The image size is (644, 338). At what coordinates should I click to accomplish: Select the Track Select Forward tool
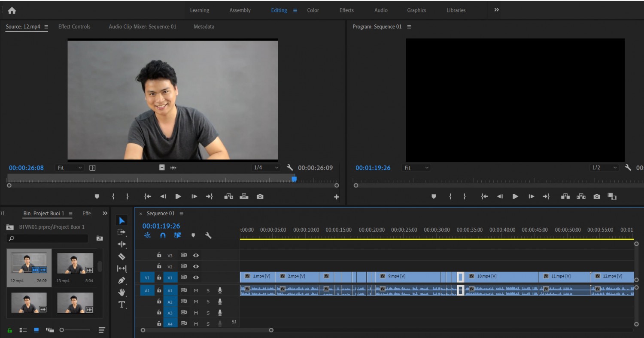coord(122,232)
